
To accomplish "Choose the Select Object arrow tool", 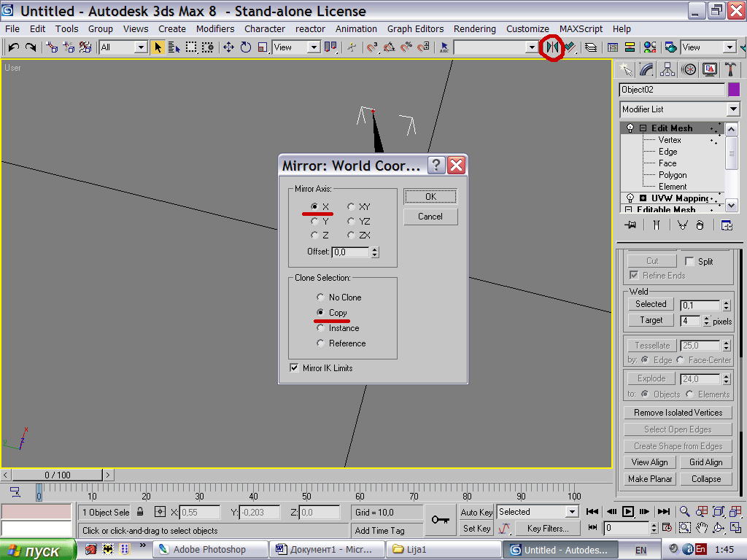I will click(x=158, y=47).
